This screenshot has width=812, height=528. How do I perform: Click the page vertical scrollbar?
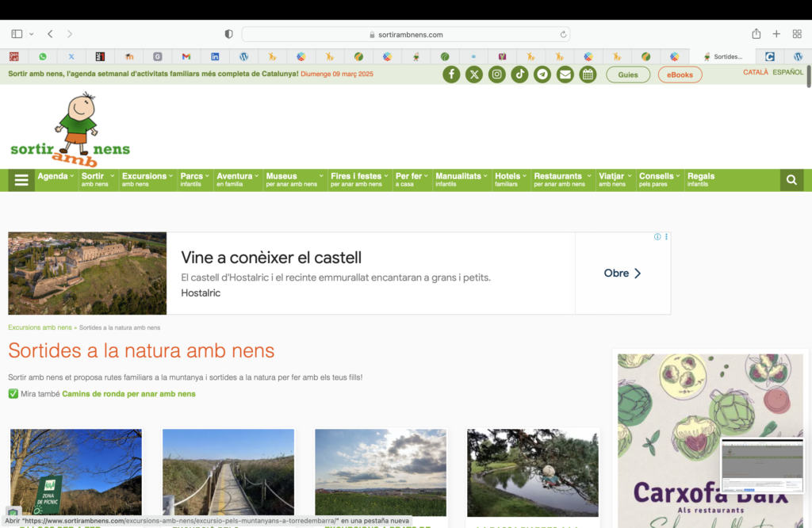click(808, 77)
